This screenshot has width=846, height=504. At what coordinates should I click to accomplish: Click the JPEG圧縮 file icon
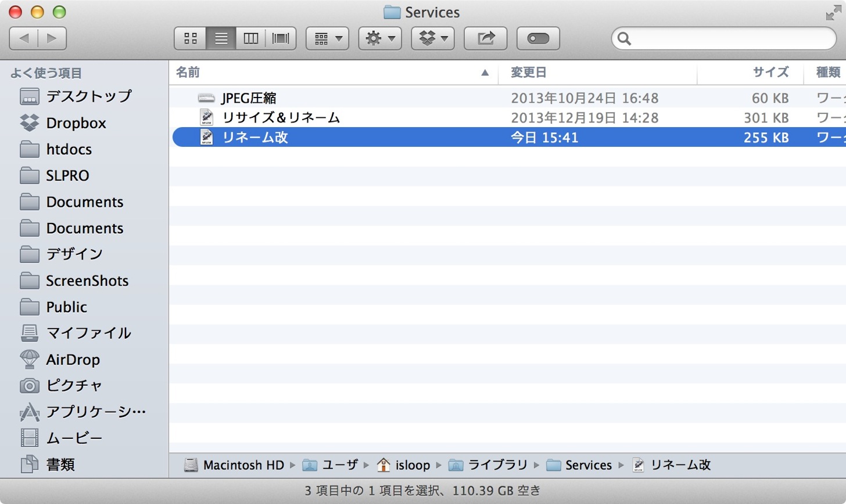click(x=206, y=98)
